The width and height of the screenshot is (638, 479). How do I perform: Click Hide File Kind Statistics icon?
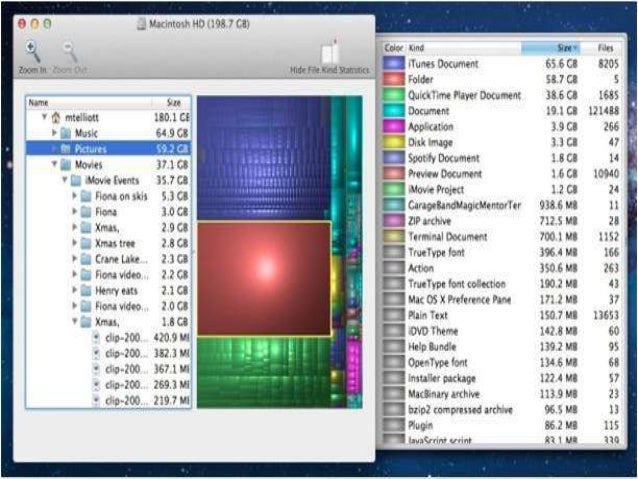(329, 53)
